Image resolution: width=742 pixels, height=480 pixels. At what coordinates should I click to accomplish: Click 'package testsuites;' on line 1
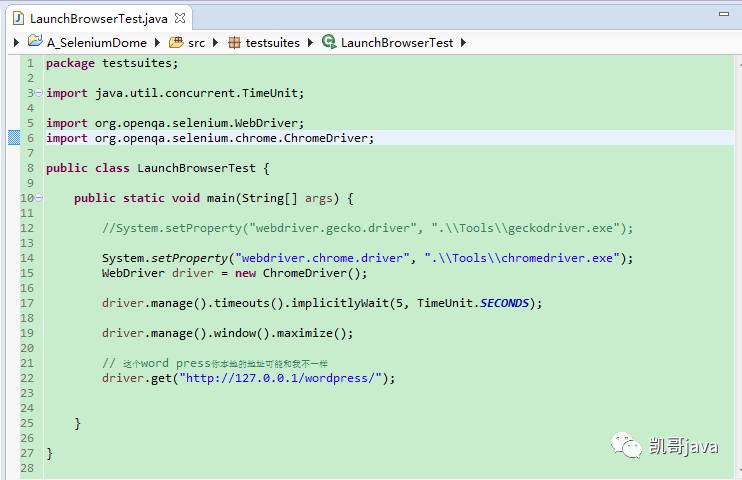coord(112,63)
